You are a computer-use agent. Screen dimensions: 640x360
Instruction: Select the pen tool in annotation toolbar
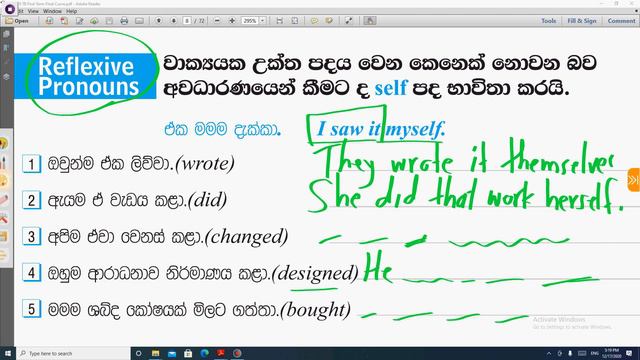coord(4,162)
